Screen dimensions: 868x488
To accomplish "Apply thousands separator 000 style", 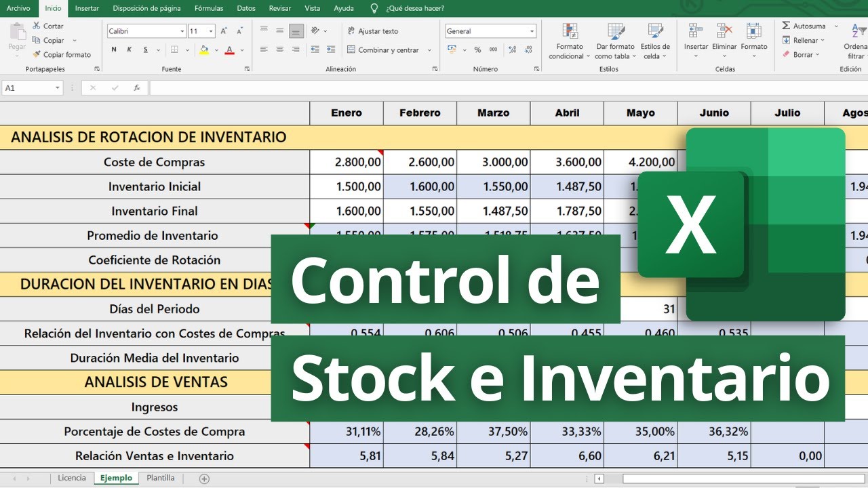I will (493, 49).
